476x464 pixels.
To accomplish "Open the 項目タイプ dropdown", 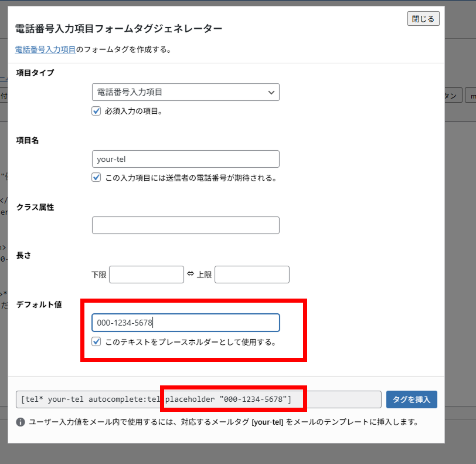I will pos(185,92).
